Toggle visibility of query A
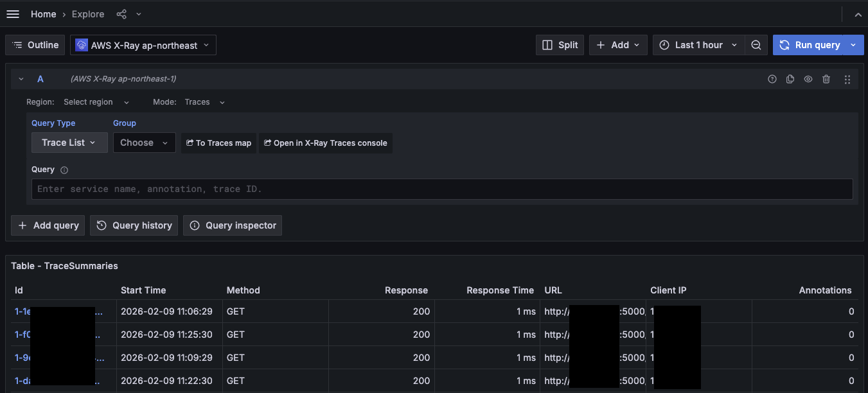Viewport: 868px width, 393px height. click(x=808, y=79)
